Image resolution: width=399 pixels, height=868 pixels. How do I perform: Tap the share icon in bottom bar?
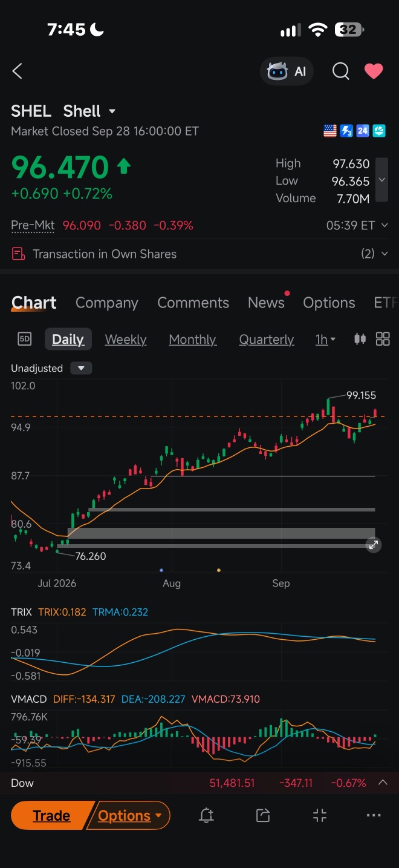[x=262, y=815]
